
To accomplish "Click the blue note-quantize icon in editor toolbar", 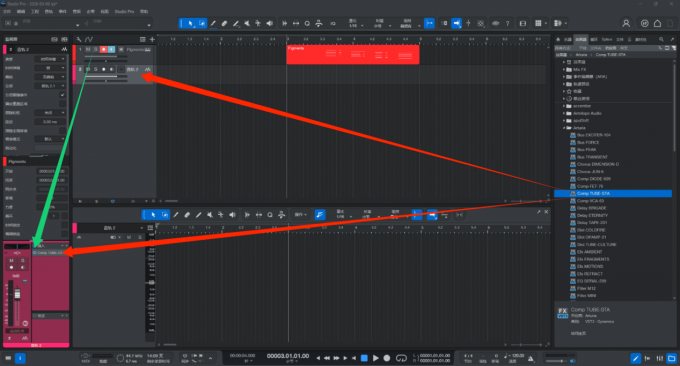I will 320,215.
